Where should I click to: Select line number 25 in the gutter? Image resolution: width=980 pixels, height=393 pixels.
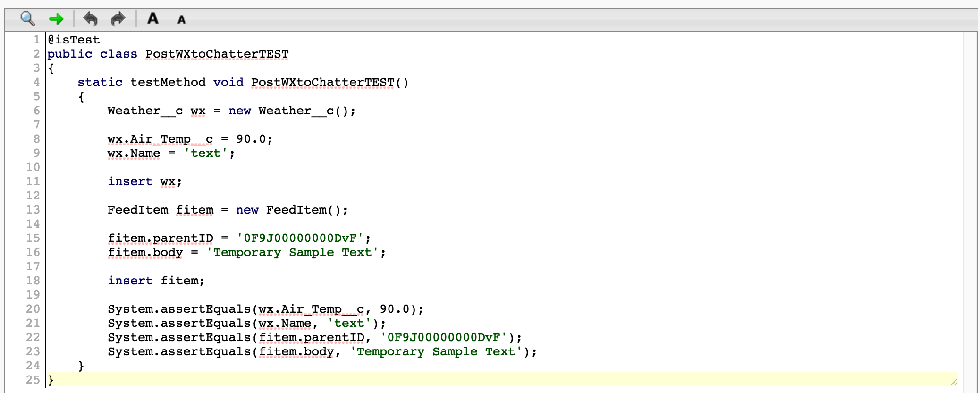pos(33,380)
